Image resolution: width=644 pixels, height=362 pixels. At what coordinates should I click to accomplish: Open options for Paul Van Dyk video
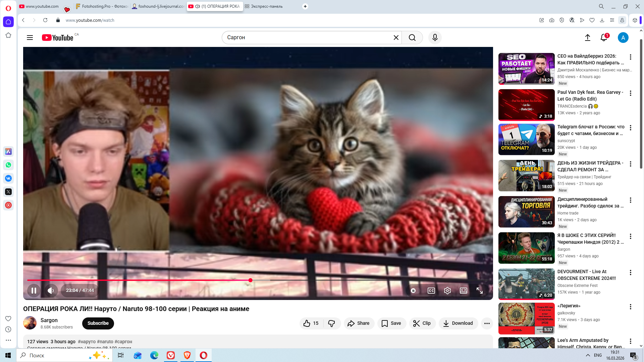[630, 93]
